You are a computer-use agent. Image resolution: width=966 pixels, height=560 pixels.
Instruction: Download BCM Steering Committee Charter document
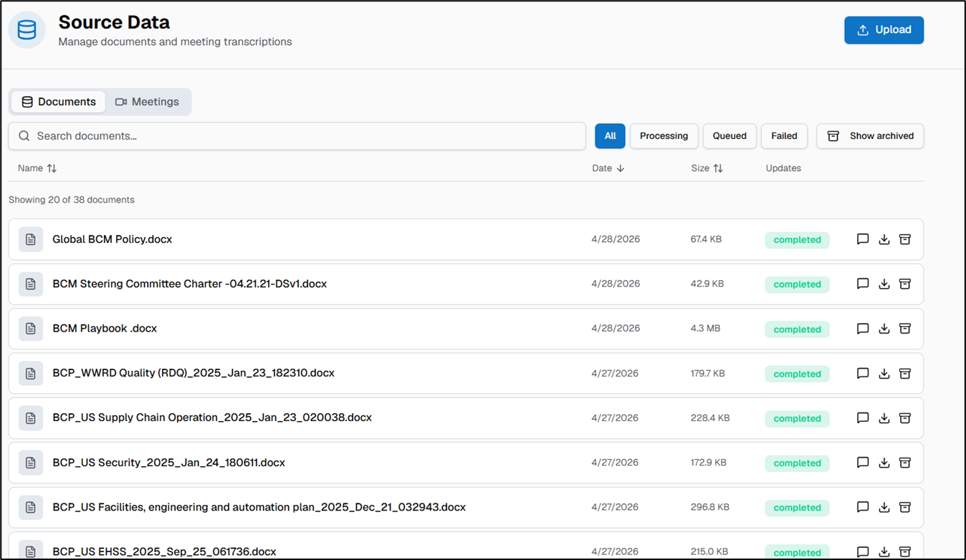point(884,284)
